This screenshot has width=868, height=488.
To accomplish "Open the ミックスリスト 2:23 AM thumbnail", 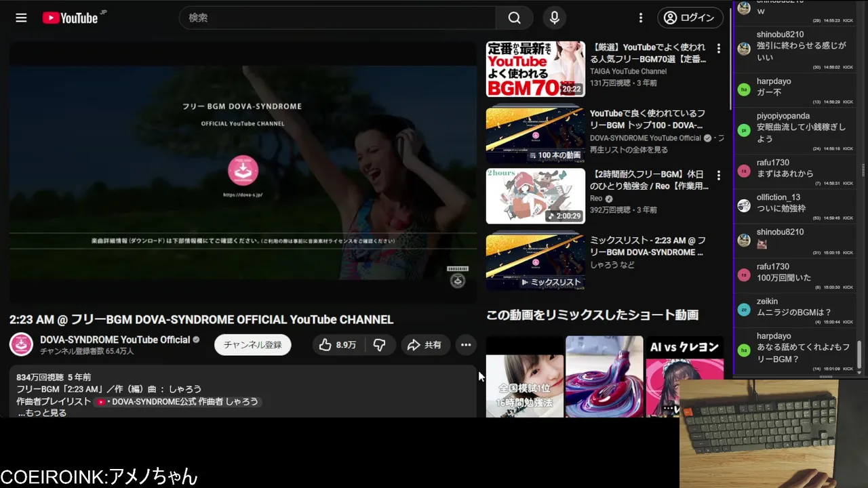I will click(x=535, y=260).
